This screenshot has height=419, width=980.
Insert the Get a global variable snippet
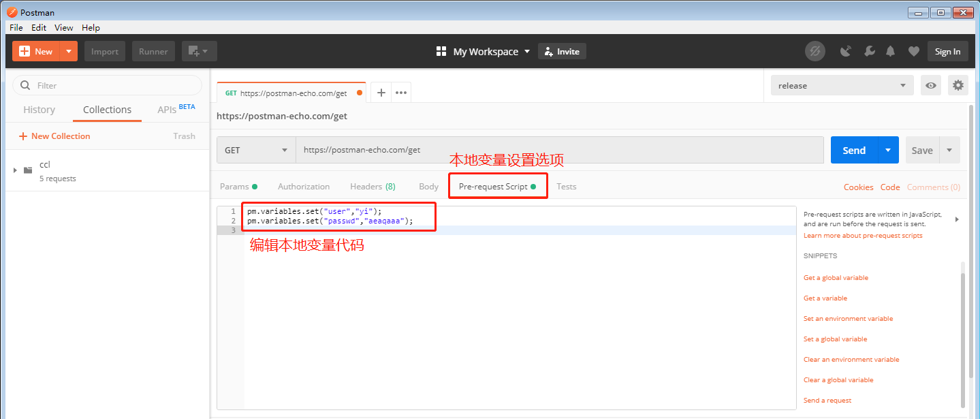coord(836,278)
